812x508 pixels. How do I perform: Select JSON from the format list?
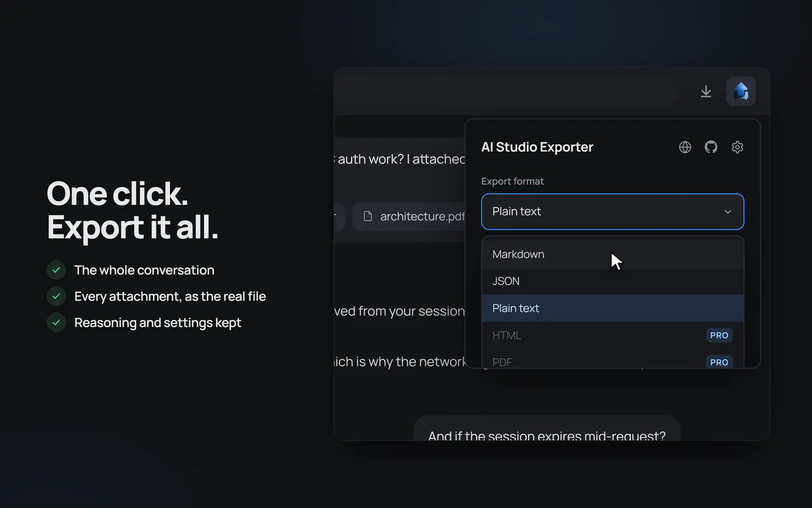click(613, 281)
